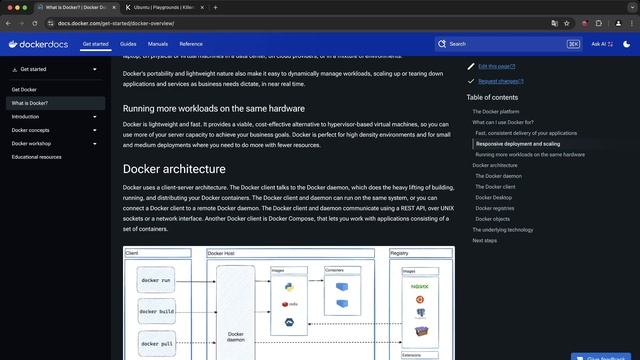Open the Manuals nav tab
640x360 pixels.
point(158,44)
